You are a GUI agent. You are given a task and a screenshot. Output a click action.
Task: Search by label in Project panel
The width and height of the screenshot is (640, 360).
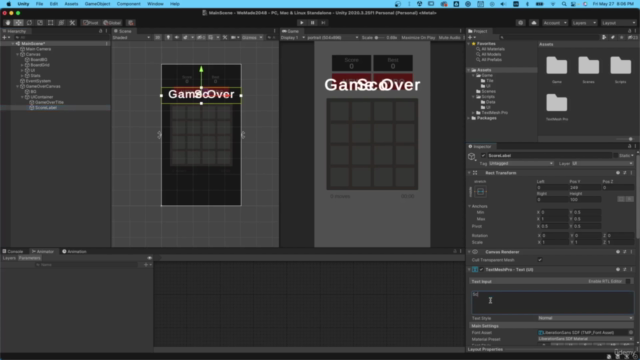(x=613, y=38)
